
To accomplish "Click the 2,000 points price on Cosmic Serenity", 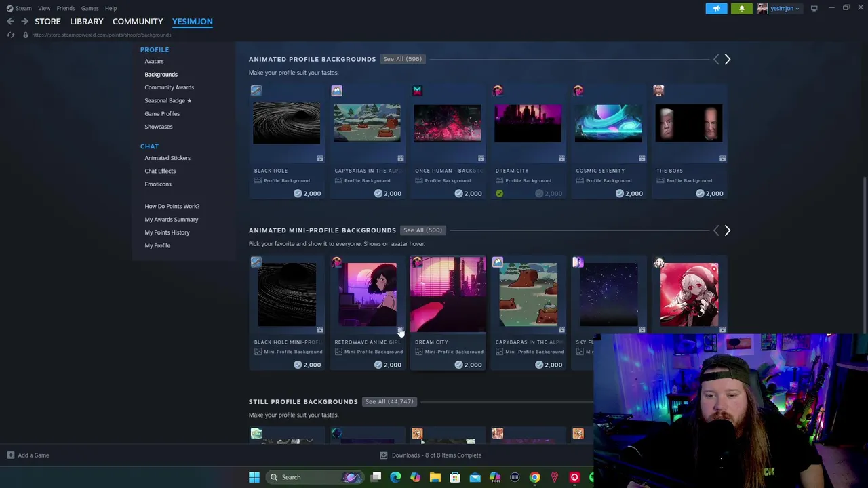I will tap(628, 194).
